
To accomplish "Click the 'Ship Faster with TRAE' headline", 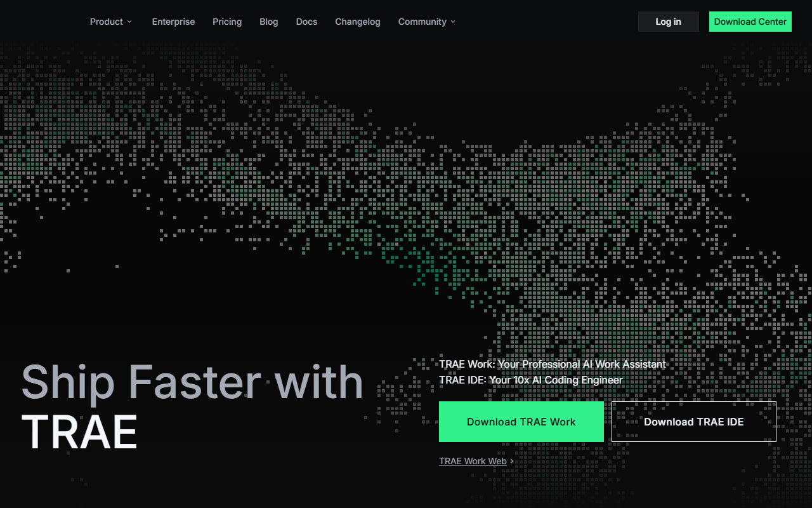I will coord(192,407).
